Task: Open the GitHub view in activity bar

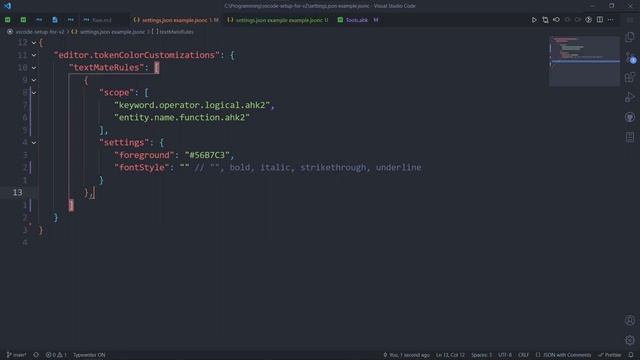Action: (x=630, y=117)
